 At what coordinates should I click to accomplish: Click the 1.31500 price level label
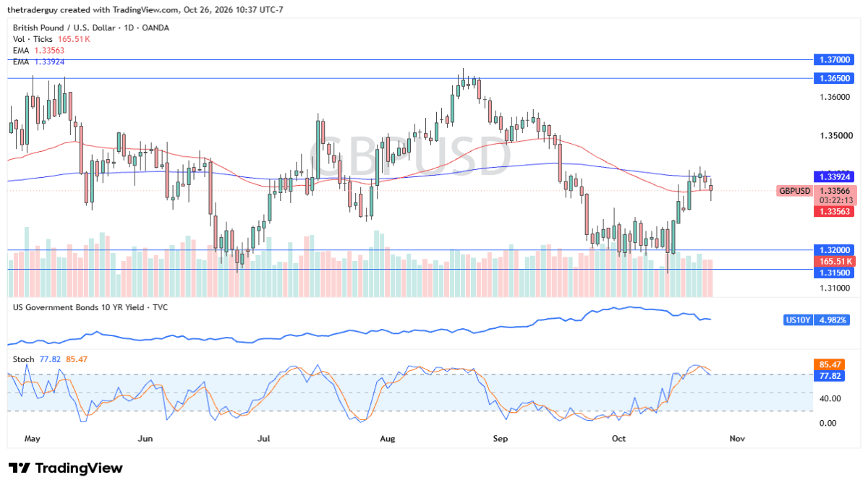click(834, 273)
